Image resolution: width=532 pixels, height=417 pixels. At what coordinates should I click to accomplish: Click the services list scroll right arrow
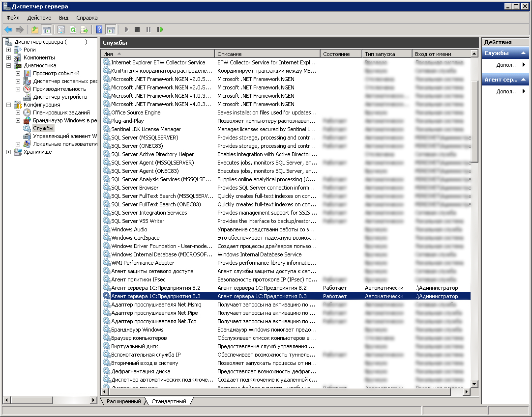467,392
